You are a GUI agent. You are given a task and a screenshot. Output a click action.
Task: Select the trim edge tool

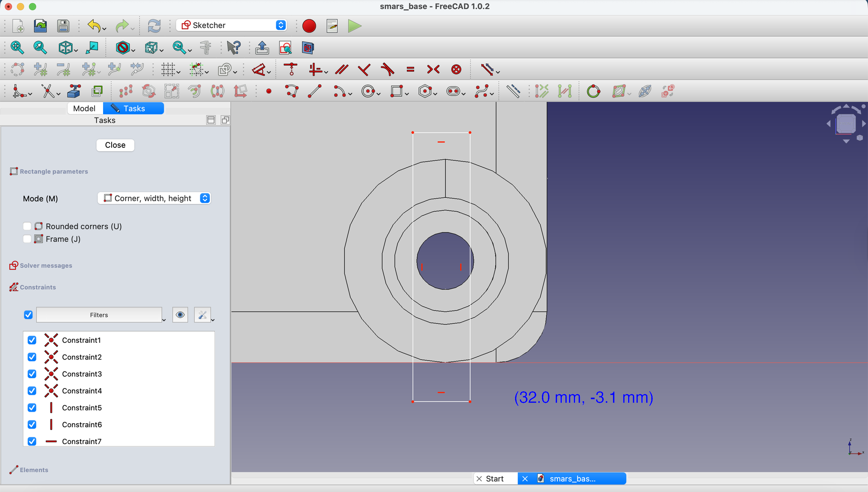[x=48, y=91]
